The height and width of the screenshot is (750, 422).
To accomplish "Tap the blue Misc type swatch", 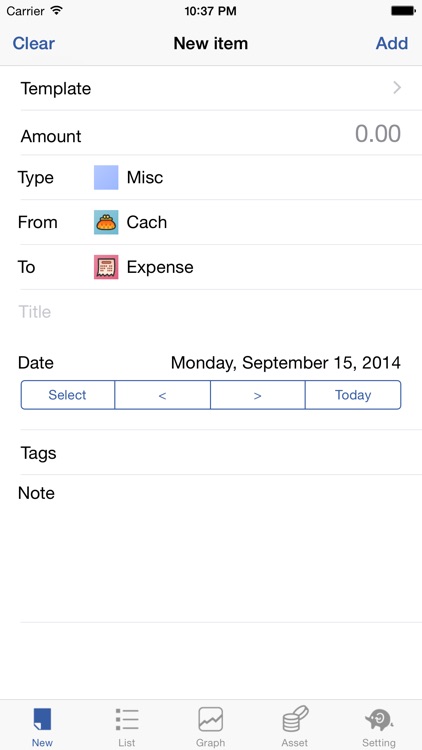I will tap(106, 177).
